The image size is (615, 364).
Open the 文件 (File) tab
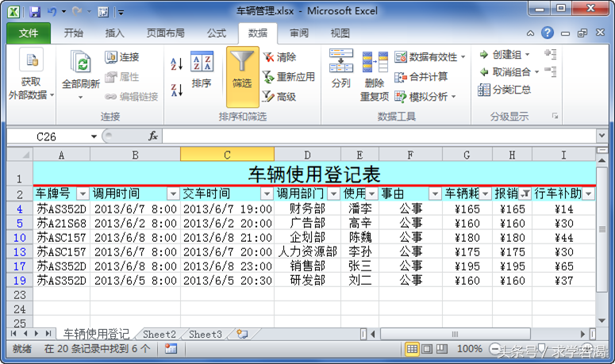[x=29, y=33]
